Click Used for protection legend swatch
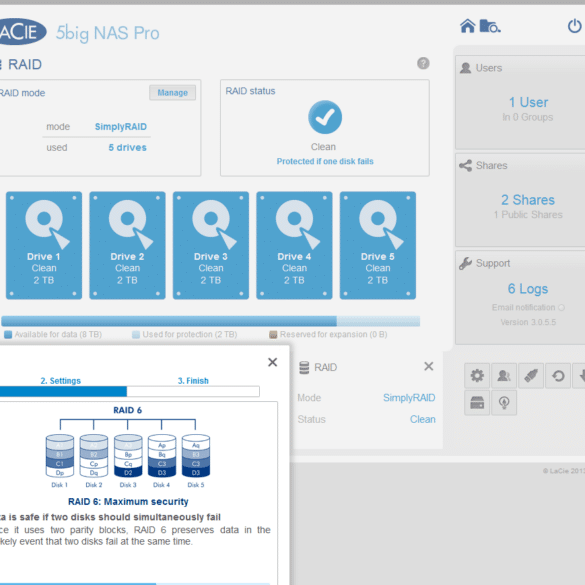This screenshot has width=585, height=585. [x=136, y=335]
